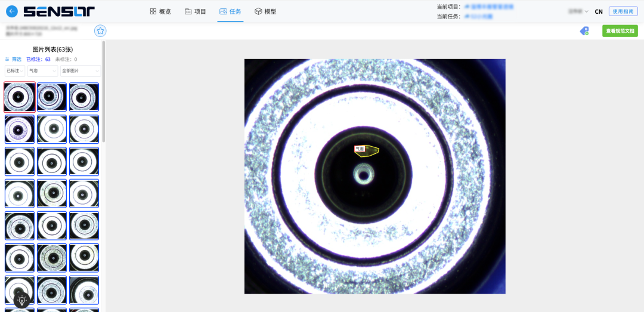Viewport: 644px width, 312px height.
Task: Open the lightbulb tips icon
Action: [x=22, y=300]
